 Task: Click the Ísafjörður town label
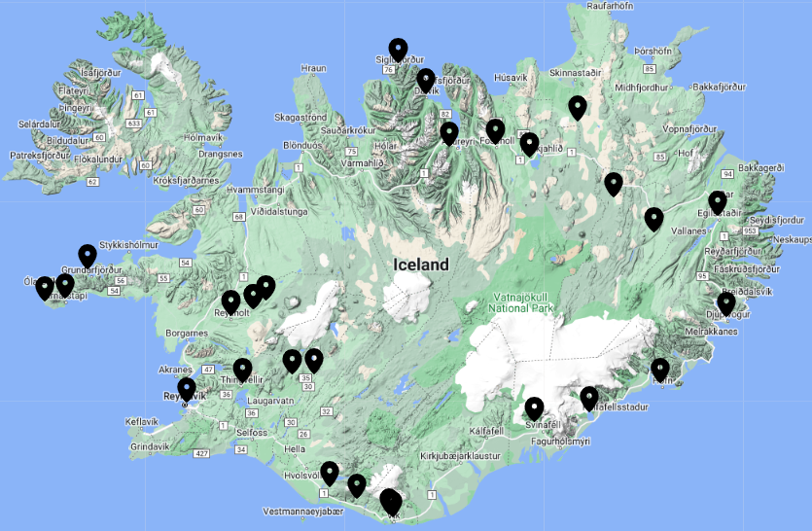pyautogui.click(x=105, y=72)
